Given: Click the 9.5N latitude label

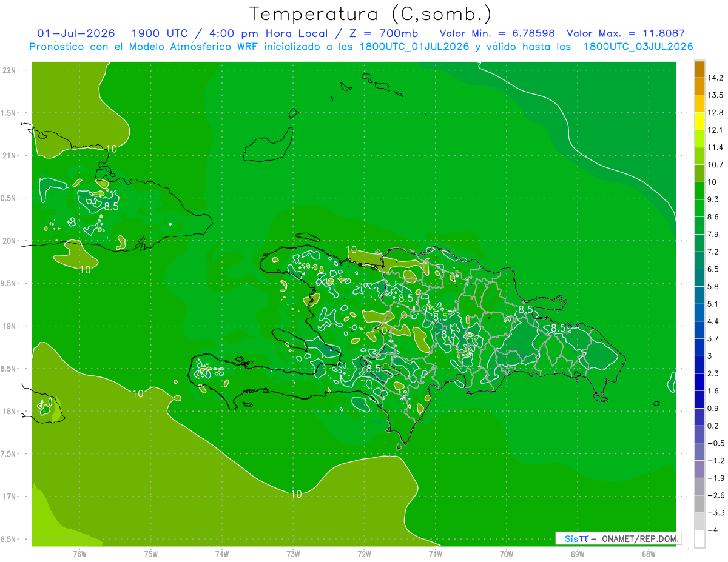Looking at the screenshot, I should (x=9, y=283).
